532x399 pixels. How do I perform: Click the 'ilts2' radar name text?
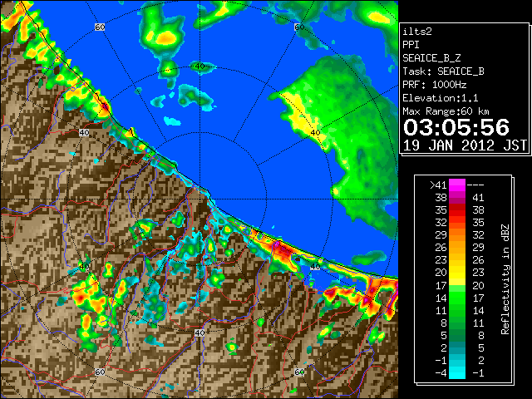coord(417,32)
